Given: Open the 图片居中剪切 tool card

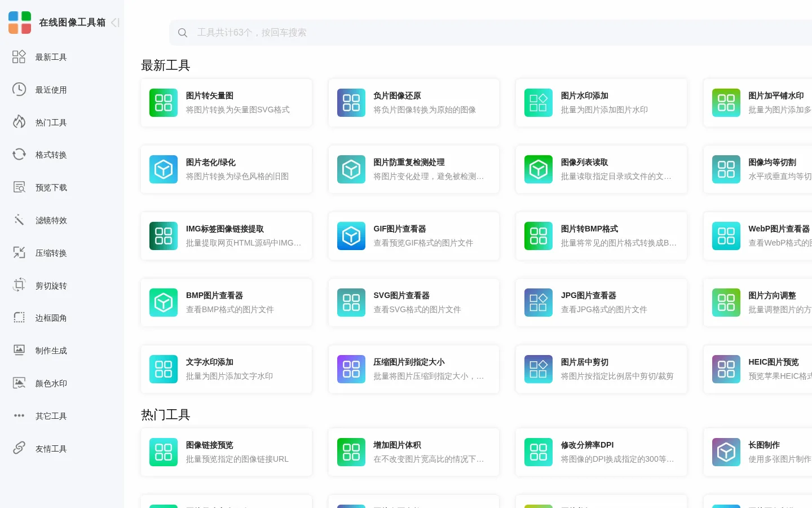Looking at the screenshot, I should [601, 369].
